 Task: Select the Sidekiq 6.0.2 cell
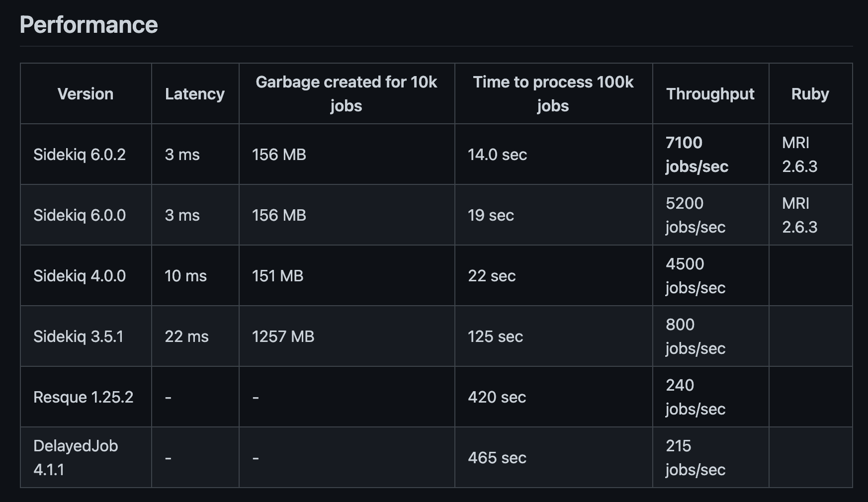tap(86, 155)
